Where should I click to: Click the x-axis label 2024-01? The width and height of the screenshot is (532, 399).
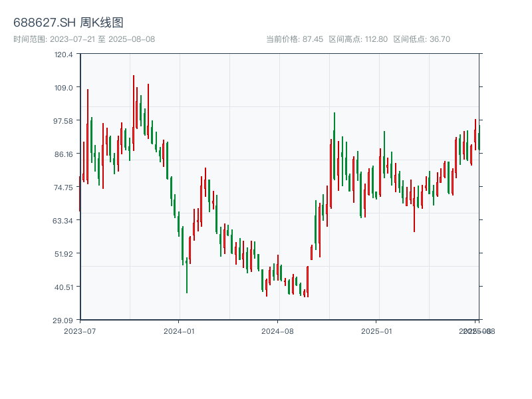pyautogui.click(x=179, y=331)
